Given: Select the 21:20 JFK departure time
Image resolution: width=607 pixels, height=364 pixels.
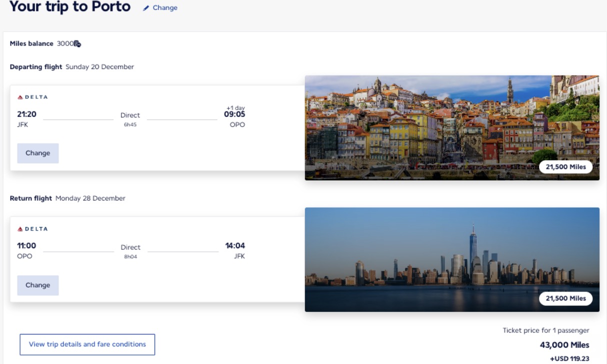Looking at the screenshot, I should (x=25, y=118).
